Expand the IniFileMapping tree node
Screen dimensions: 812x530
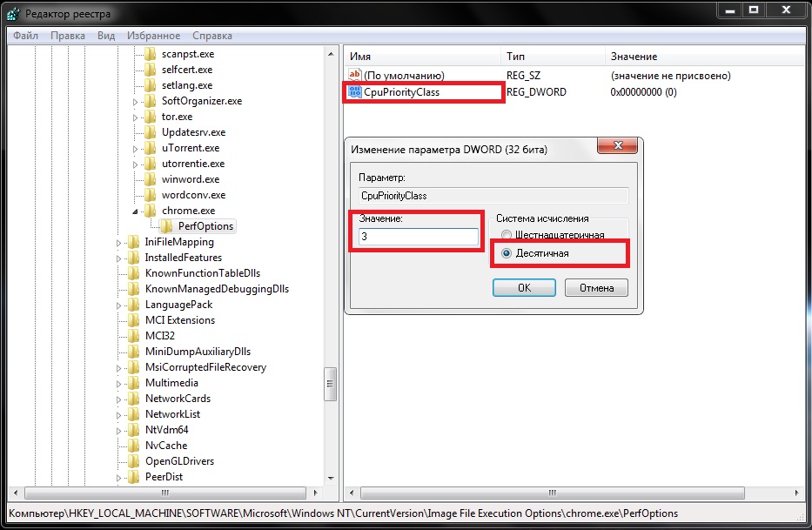pos(119,242)
